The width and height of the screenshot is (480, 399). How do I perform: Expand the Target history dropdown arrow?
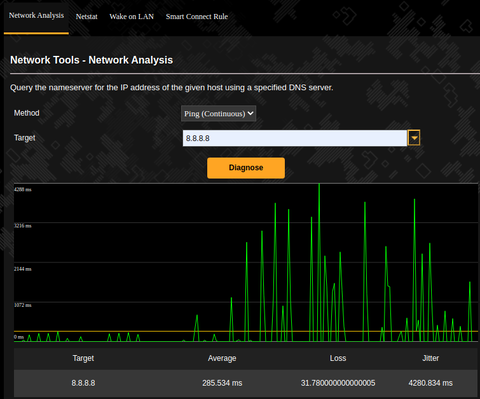click(x=414, y=138)
